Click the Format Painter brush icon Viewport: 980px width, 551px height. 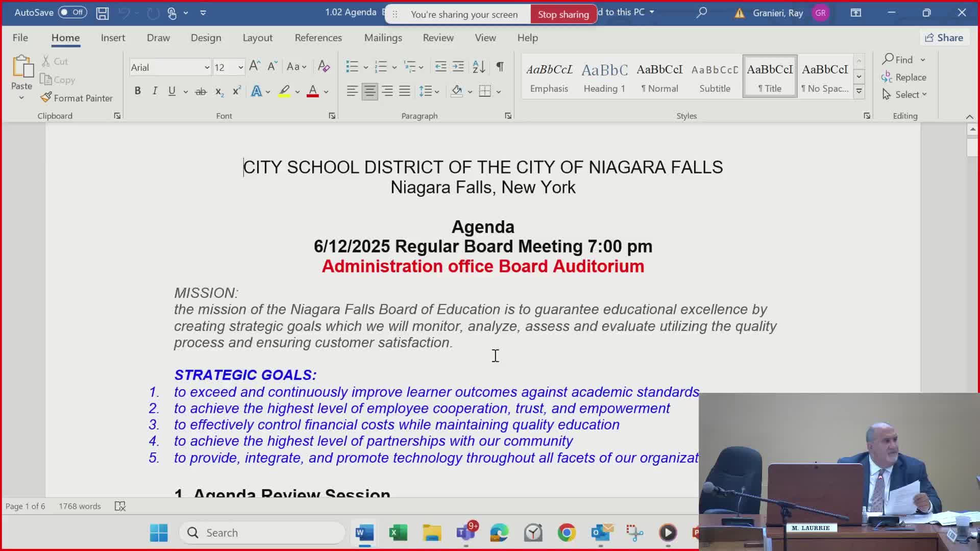point(46,97)
